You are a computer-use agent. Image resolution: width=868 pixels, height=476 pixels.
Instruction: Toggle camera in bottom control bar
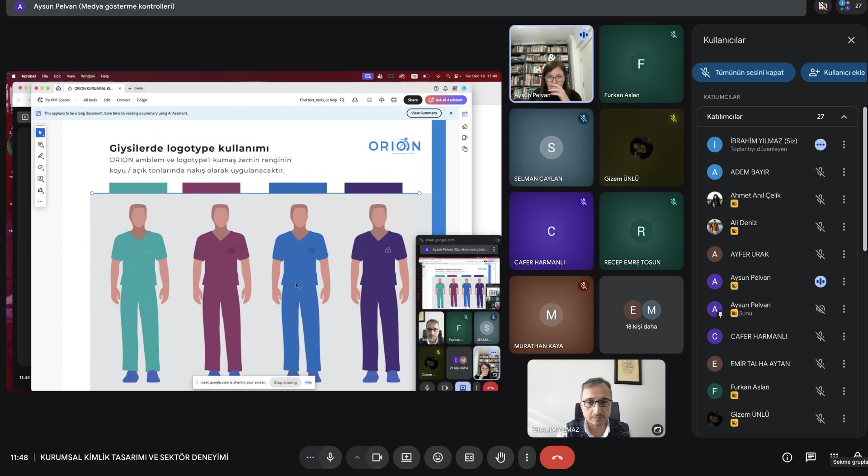pyautogui.click(x=377, y=457)
